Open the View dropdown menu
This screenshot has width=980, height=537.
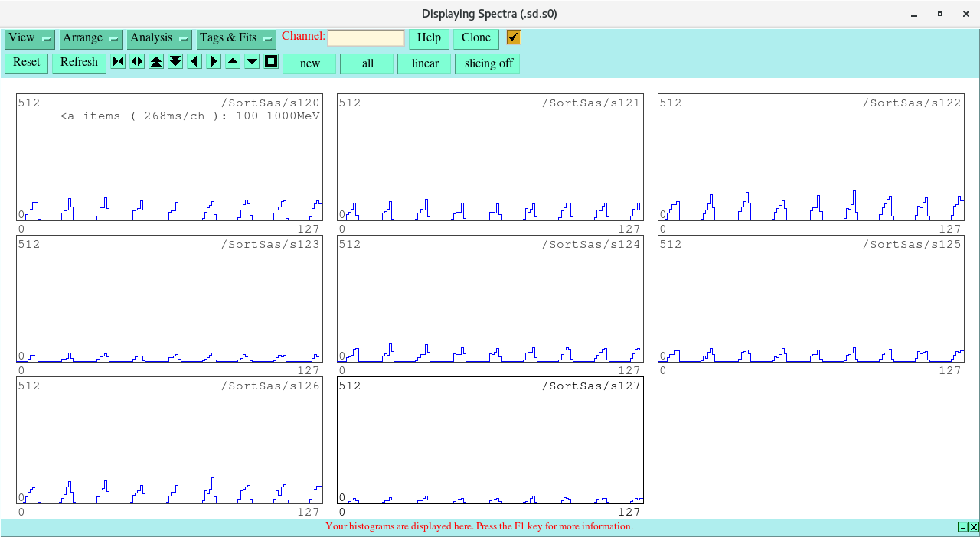click(x=29, y=38)
